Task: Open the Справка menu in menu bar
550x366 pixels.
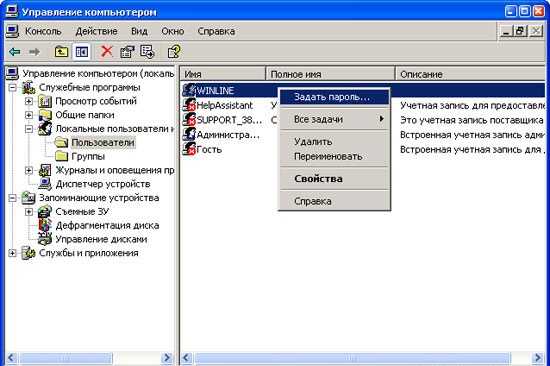Action: point(216,31)
